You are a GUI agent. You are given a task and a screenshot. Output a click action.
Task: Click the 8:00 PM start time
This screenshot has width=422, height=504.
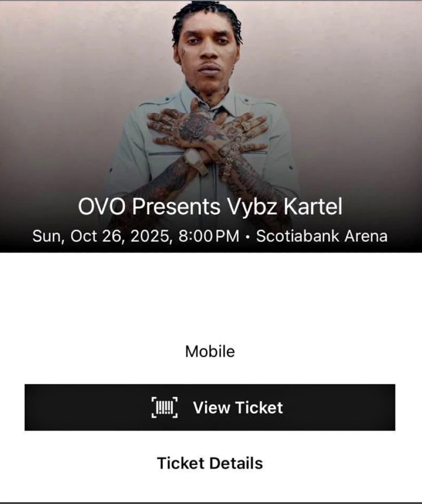(209, 236)
